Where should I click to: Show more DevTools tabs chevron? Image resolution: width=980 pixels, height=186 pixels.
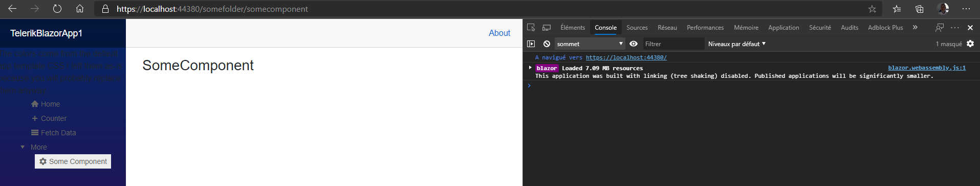pos(915,28)
